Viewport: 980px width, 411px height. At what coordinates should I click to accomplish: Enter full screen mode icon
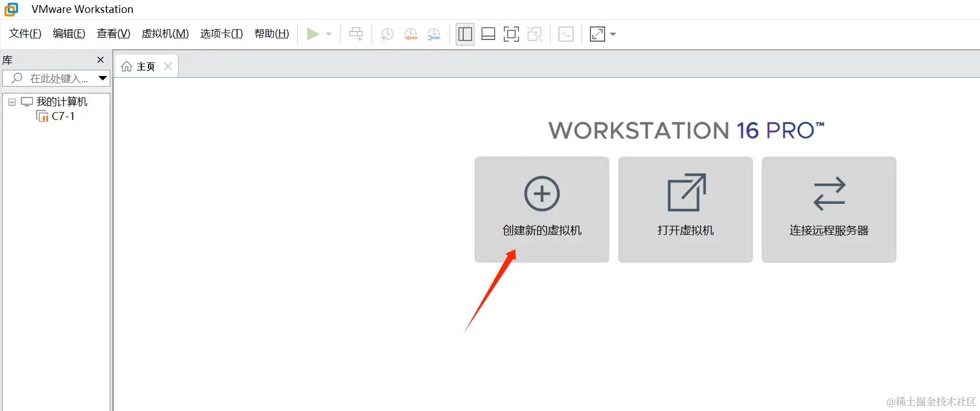pyautogui.click(x=511, y=34)
